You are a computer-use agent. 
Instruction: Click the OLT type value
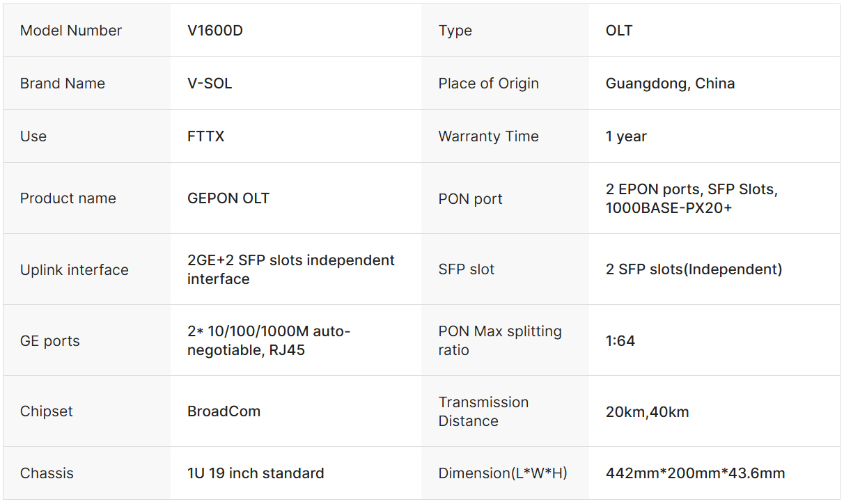[619, 31]
